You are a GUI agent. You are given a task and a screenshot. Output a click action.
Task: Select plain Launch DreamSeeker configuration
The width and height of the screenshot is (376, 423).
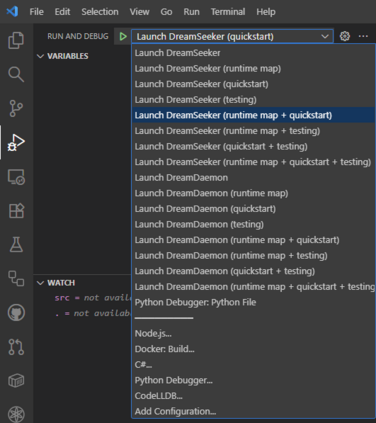pyautogui.click(x=253, y=53)
